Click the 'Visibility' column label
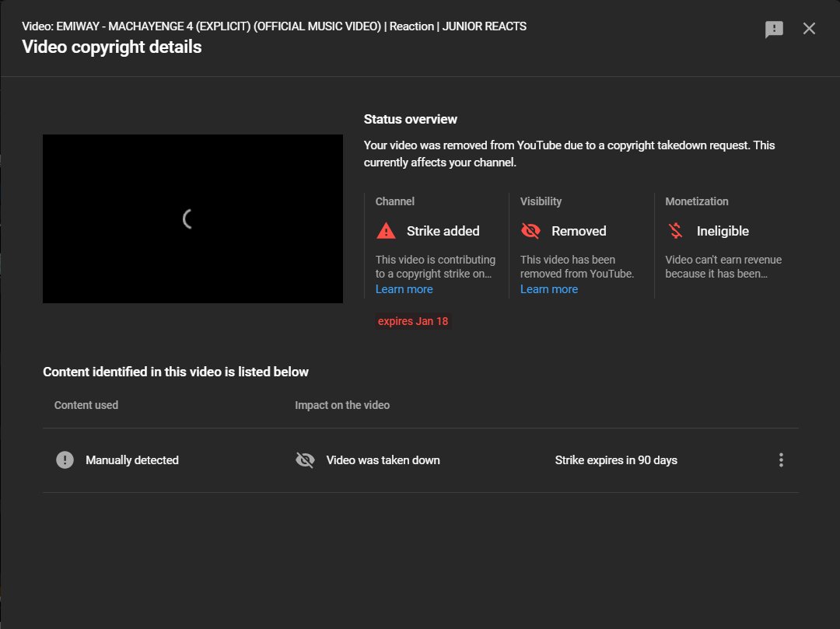The image size is (840, 629). pyautogui.click(x=541, y=201)
